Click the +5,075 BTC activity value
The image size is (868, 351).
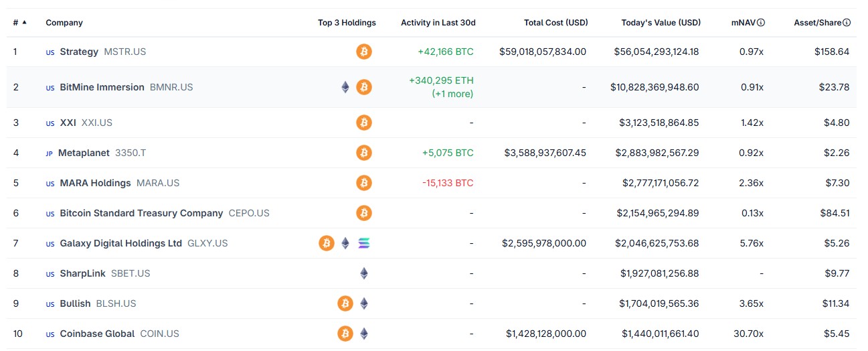[448, 153]
